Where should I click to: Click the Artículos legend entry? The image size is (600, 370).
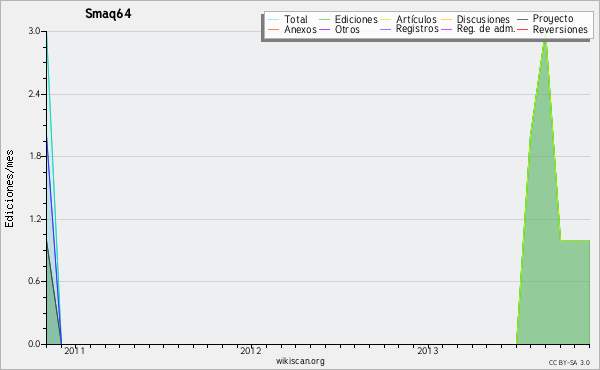pyautogui.click(x=416, y=19)
